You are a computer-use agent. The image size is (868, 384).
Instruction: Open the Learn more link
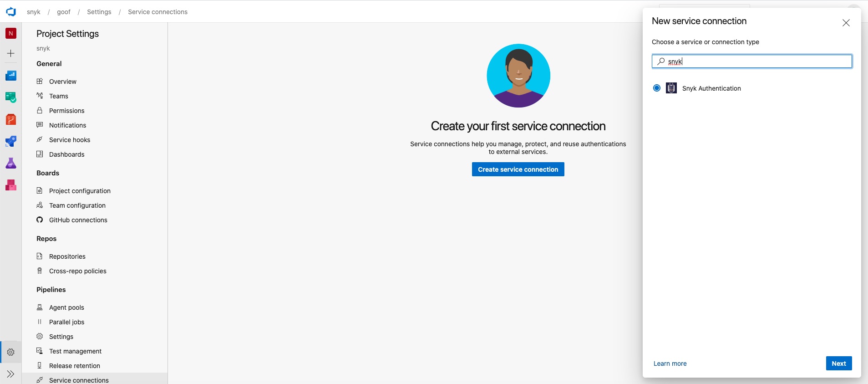(670, 364)
